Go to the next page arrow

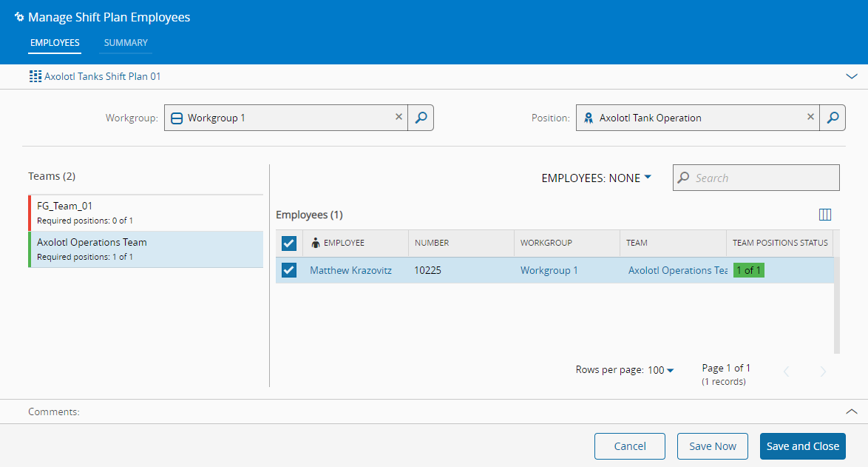tap(823, 372)
